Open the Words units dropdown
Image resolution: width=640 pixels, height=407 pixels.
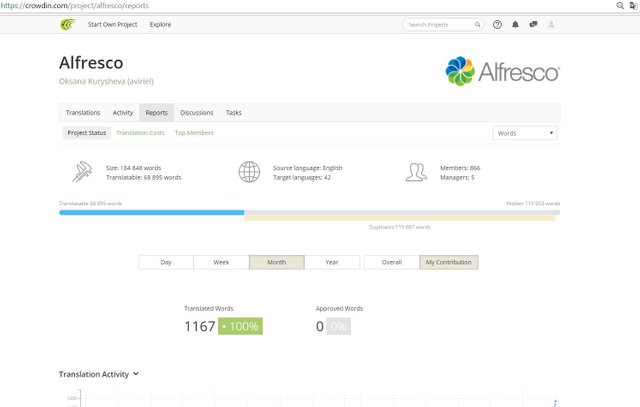[524, 133]
